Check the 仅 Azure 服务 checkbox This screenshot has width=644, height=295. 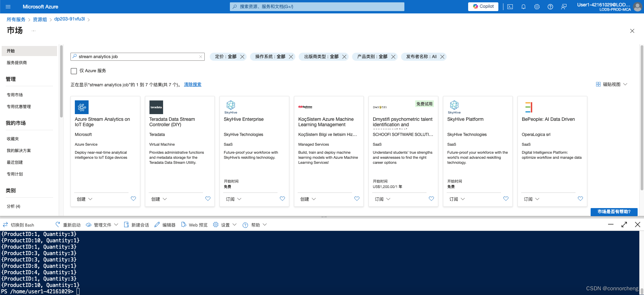(x=74, y=71)
